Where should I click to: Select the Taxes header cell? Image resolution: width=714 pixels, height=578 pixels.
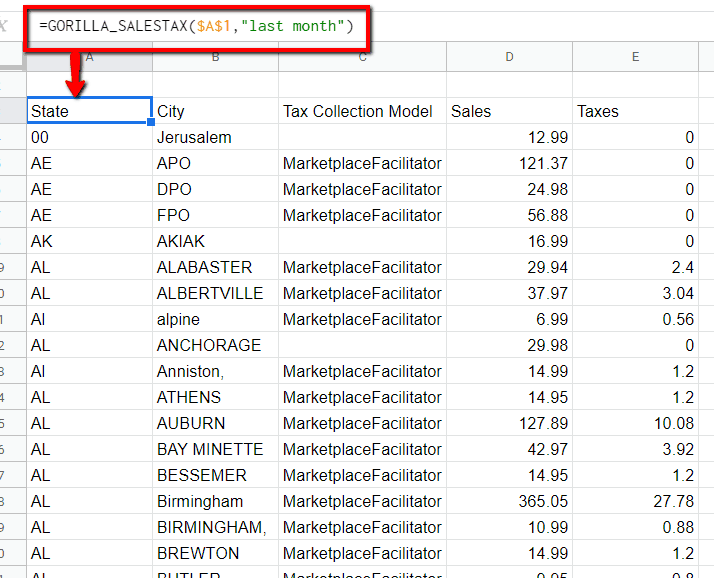pos(635,111)
